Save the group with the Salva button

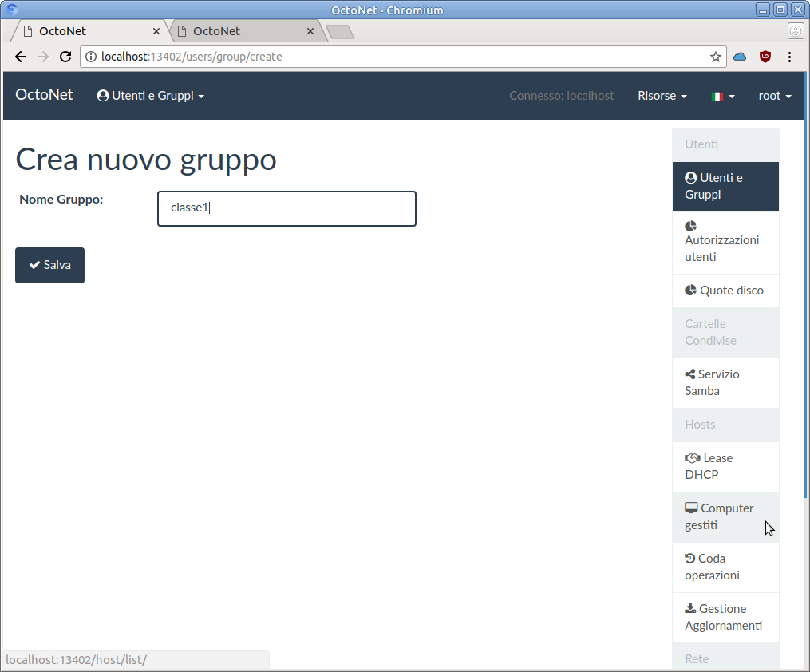49,265
